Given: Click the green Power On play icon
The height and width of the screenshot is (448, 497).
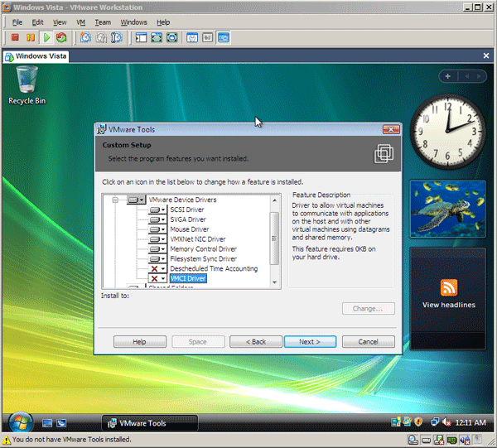Looking at the screenshot, I should pos(46,38).
